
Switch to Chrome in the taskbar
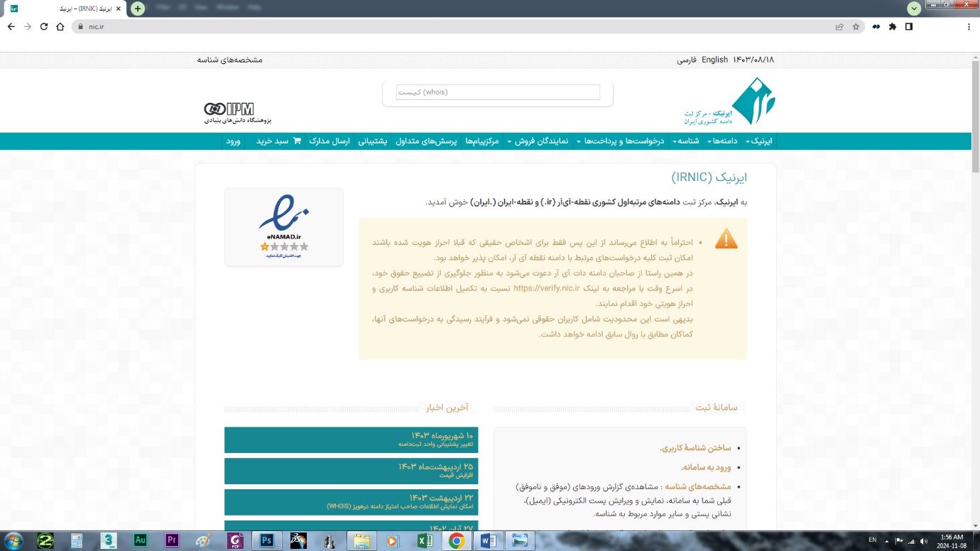click(457, 540)
